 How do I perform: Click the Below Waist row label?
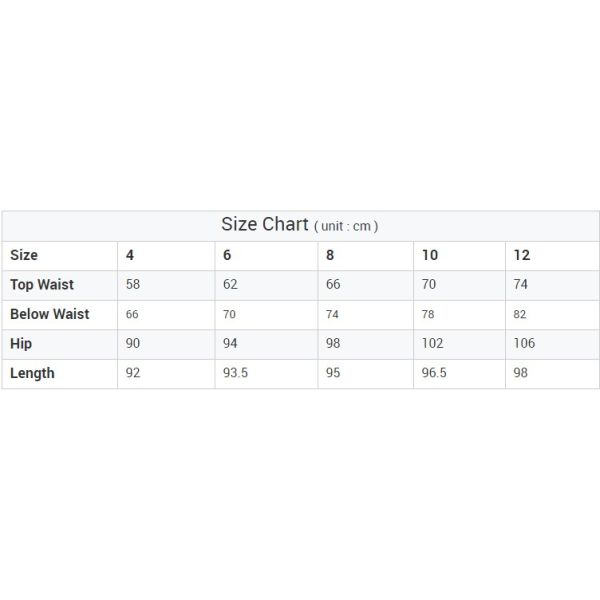click(x=50, y=314)
